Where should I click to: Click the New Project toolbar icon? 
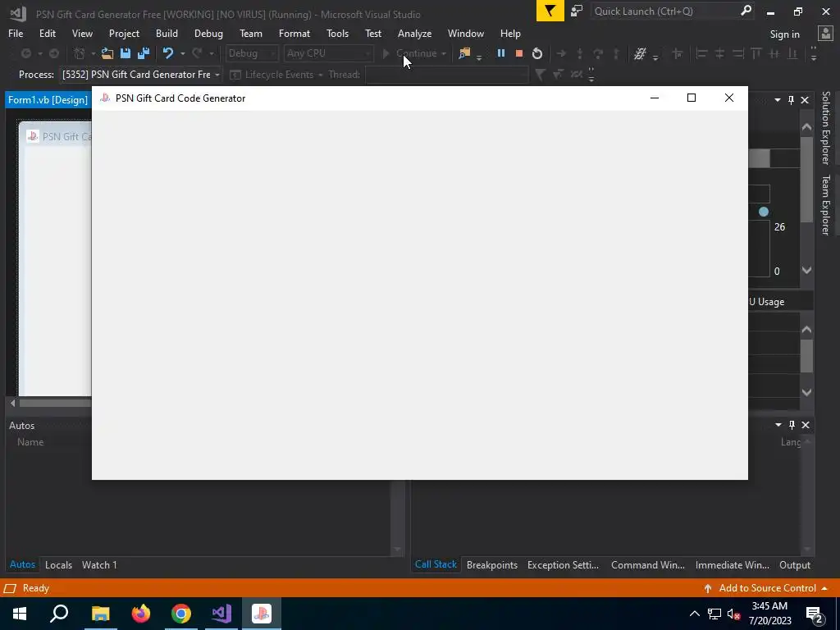click(x=80, y=53)
